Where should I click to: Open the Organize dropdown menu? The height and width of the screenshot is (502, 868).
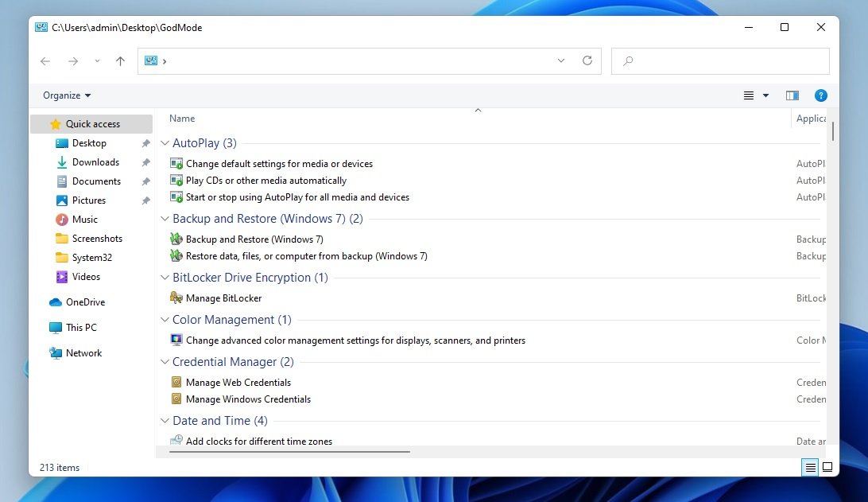[67, 95]
